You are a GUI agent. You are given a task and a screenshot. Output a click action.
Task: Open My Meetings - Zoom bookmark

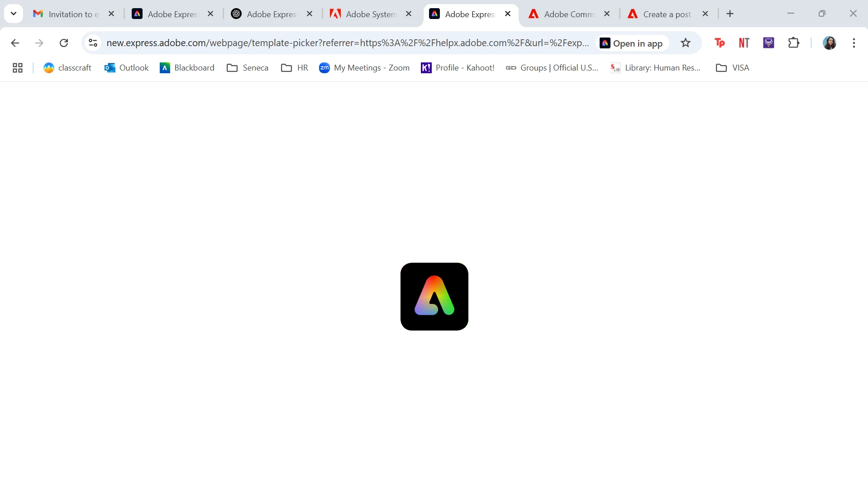click(x=364, y=68)
